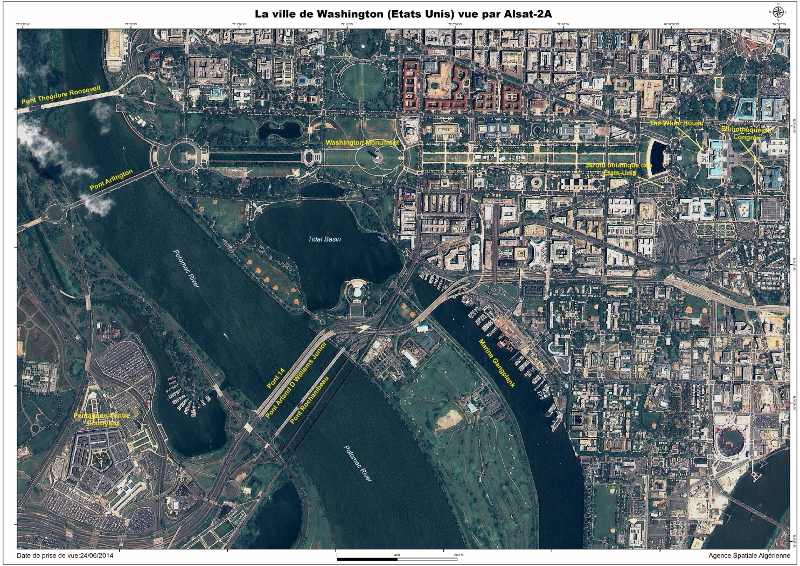Click the map title 'La ville de Washington'

coord(399,14)
